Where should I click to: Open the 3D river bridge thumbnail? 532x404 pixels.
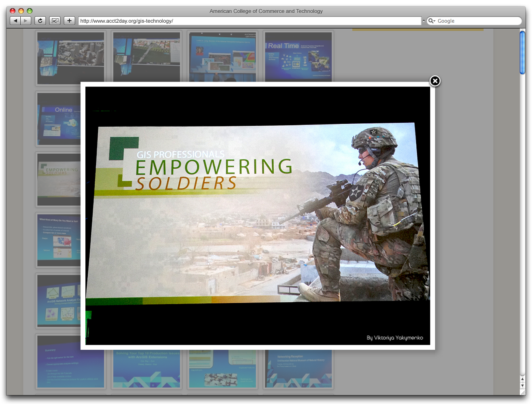click(147, 58)
